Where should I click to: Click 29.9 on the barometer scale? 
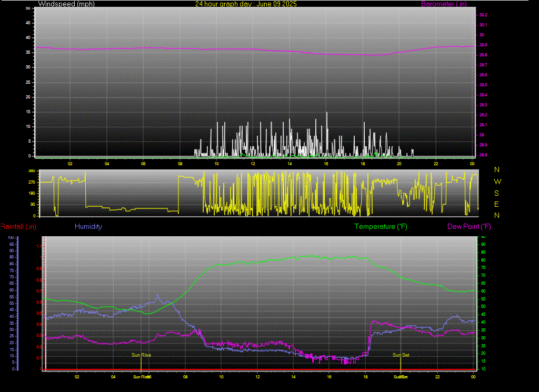pyautogui.click(x=483, y=45)
